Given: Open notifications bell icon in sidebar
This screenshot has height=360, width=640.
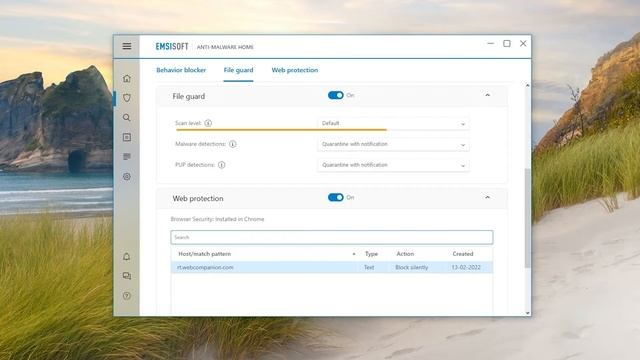Looking at the screenshot, I should [127, 257].
